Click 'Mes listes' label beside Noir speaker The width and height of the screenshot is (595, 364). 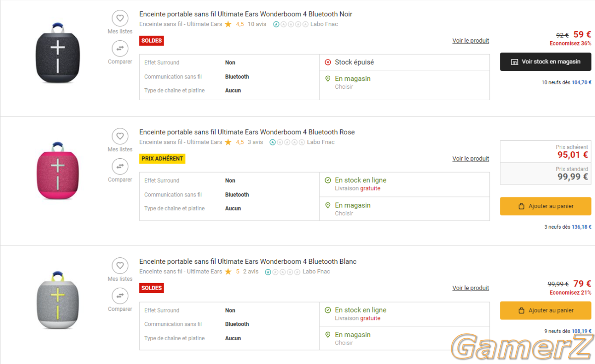(x=120, y=32)
